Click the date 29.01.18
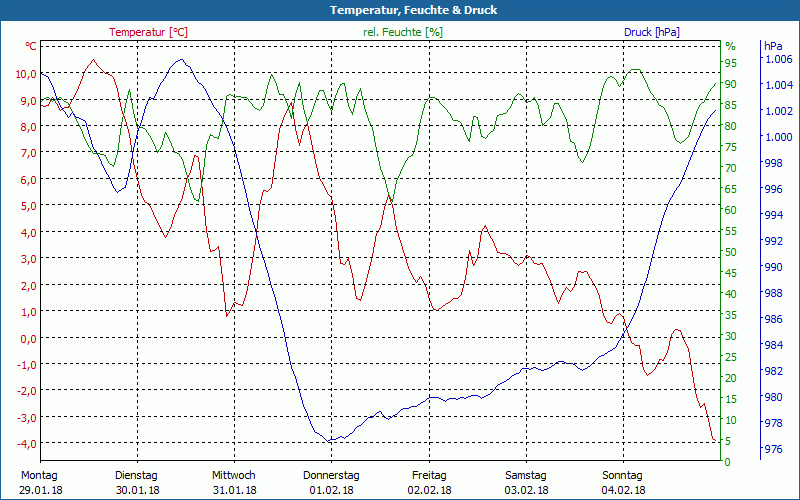This screenshot has height=500, width=800. [x=41, y=490]
